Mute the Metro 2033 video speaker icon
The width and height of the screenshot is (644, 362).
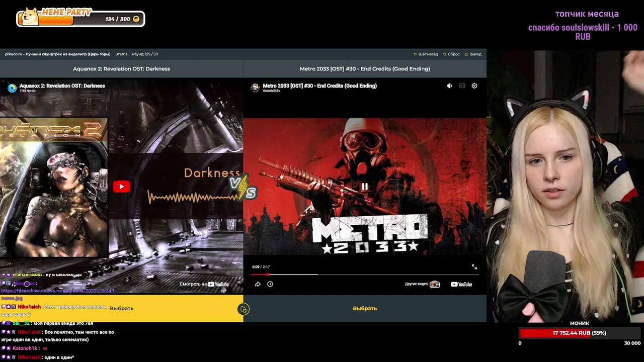[449, 86]
